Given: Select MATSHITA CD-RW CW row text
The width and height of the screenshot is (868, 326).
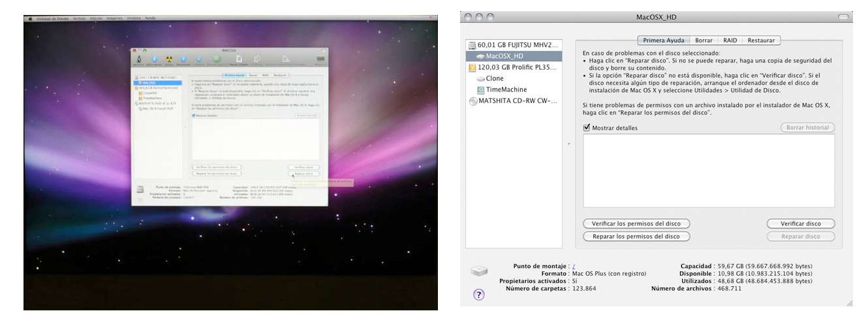Looking at the screenshot, I should click(x=519, y=101).
